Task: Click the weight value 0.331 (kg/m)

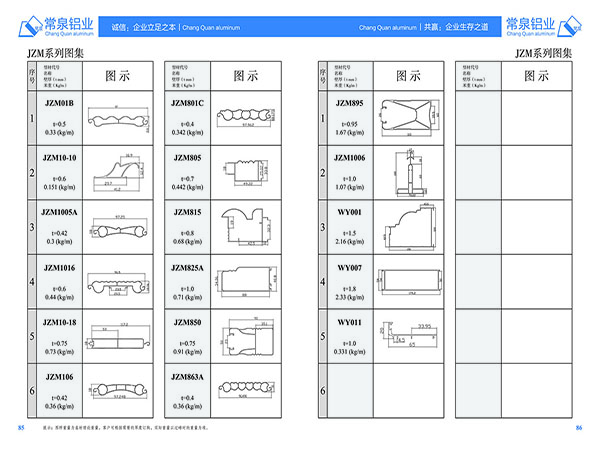Action: click(349, 352)
